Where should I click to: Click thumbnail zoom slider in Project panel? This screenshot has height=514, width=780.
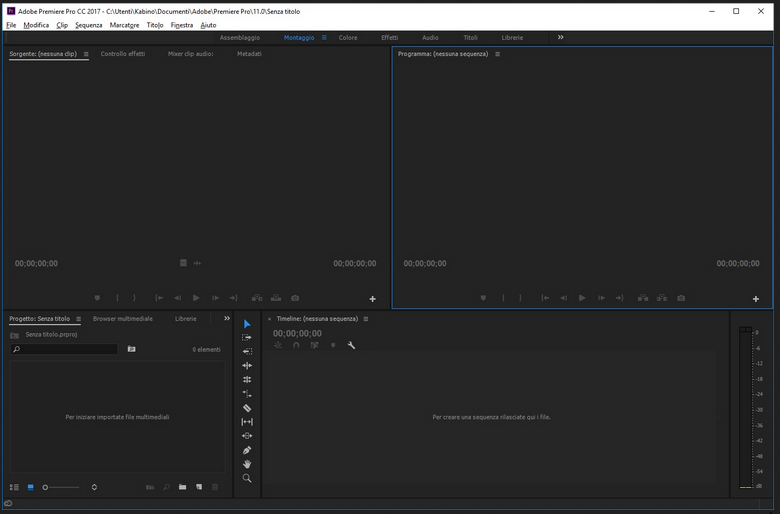tap(61, 487)
